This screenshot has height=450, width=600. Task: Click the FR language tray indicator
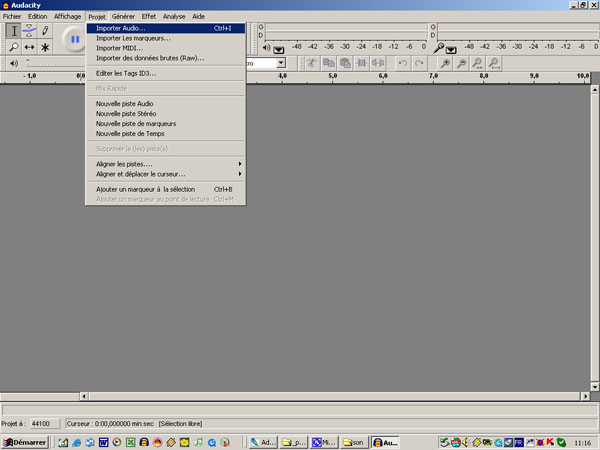518,442
